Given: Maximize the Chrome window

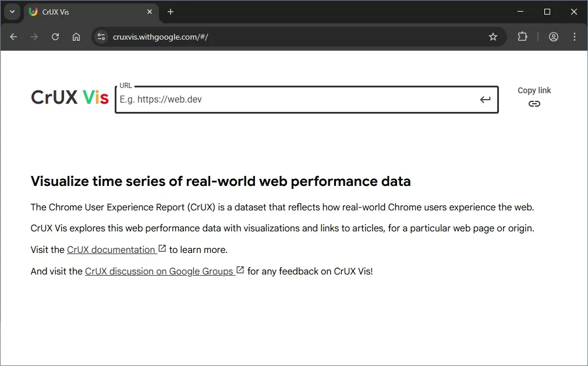Looking at the screenshot, I should coord(547,12).
